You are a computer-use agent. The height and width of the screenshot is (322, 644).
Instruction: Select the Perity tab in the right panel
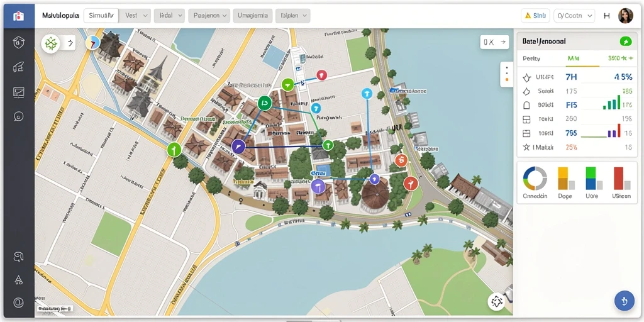coord(531,58)
